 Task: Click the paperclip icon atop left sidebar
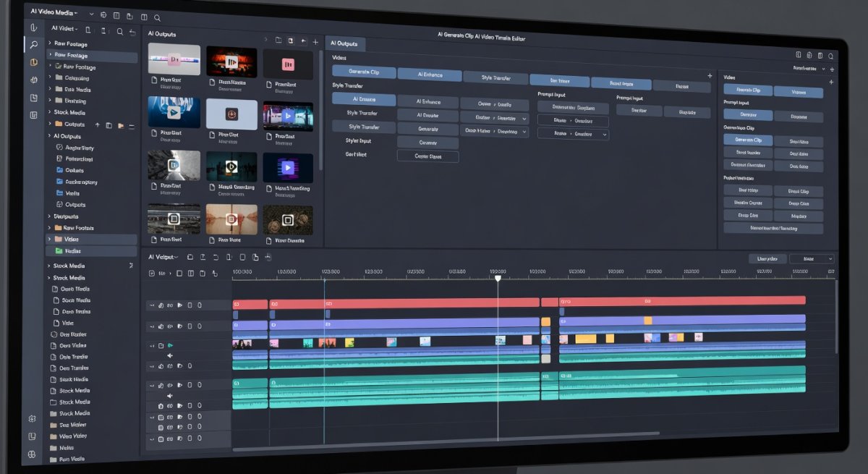coord(33,27)
